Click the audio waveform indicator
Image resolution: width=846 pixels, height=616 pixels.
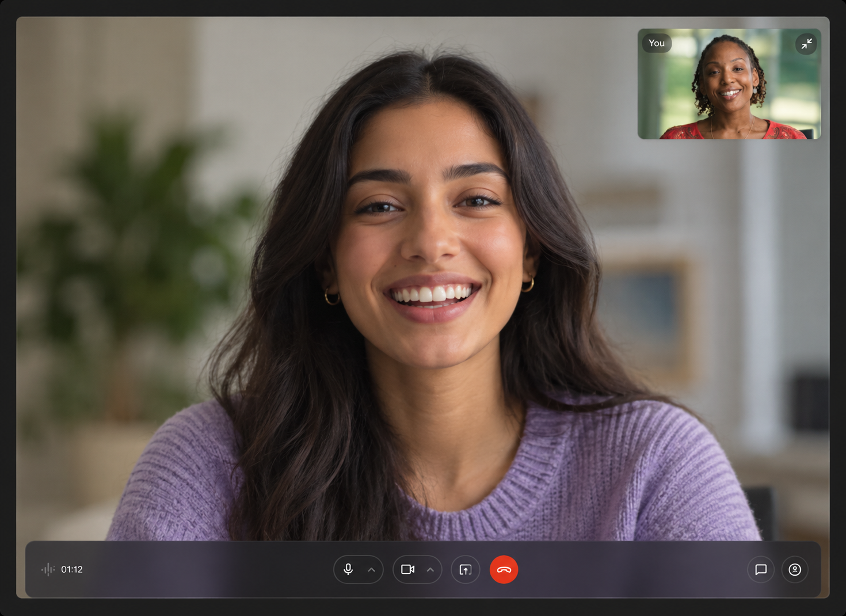click(x=48, y=570)
